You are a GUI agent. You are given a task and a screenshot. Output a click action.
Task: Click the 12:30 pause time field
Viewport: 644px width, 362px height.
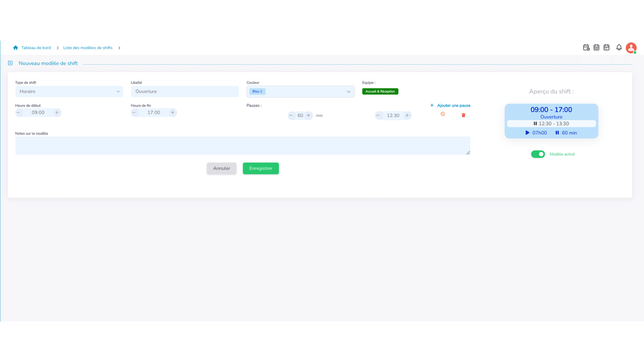tap(393, 116)
